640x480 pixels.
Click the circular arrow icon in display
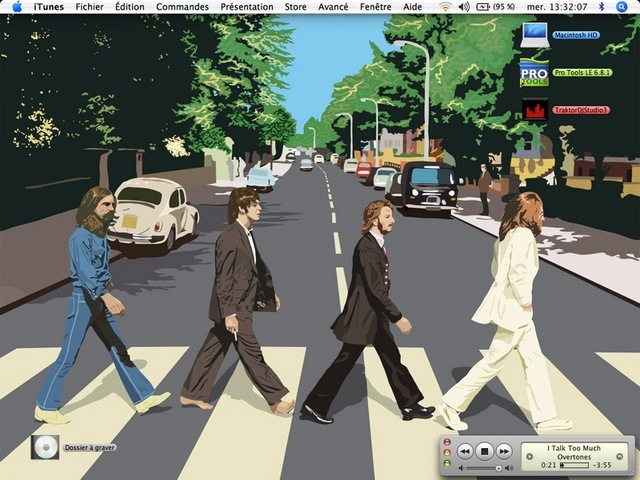click(620, 456)
